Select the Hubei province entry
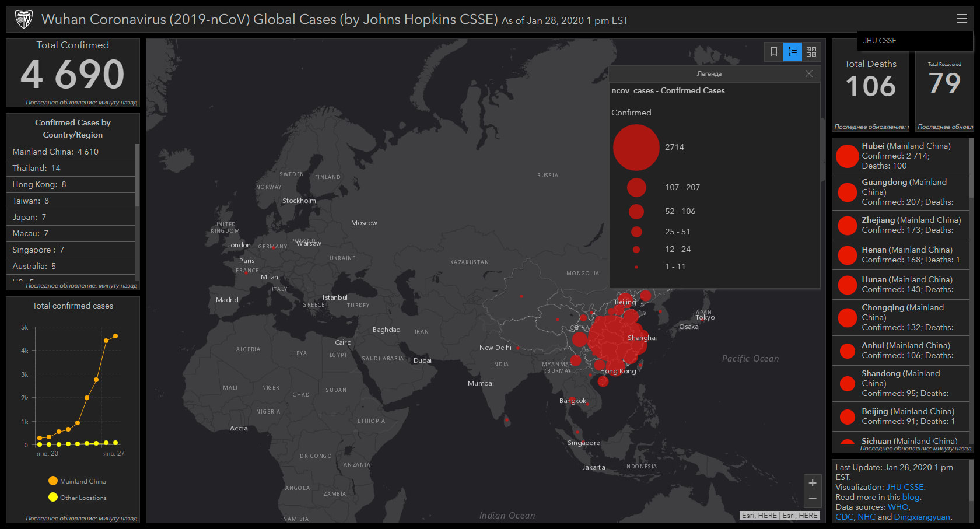This screenshot has height=529, width=980. coord(901,156)
